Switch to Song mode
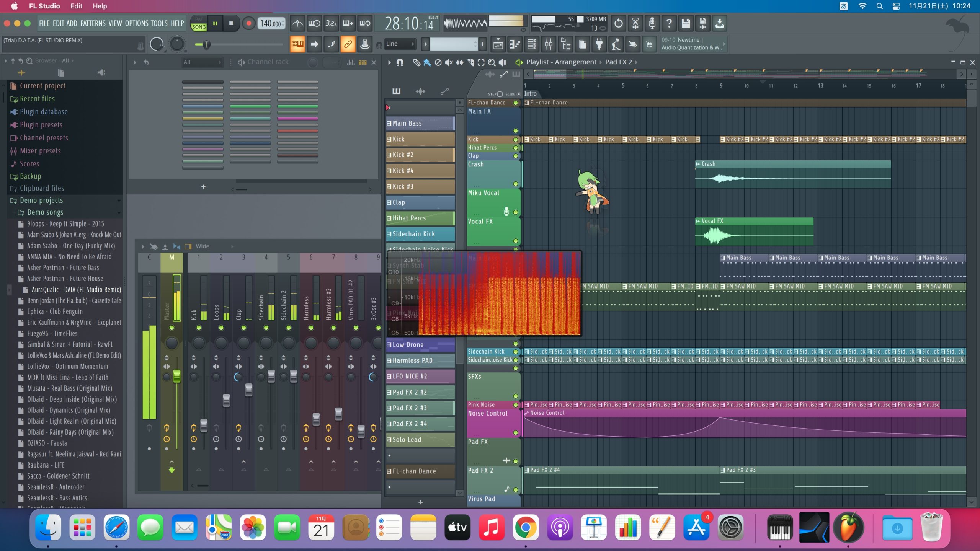The height and width of the screenshot is (551, 980). point(199,27)
